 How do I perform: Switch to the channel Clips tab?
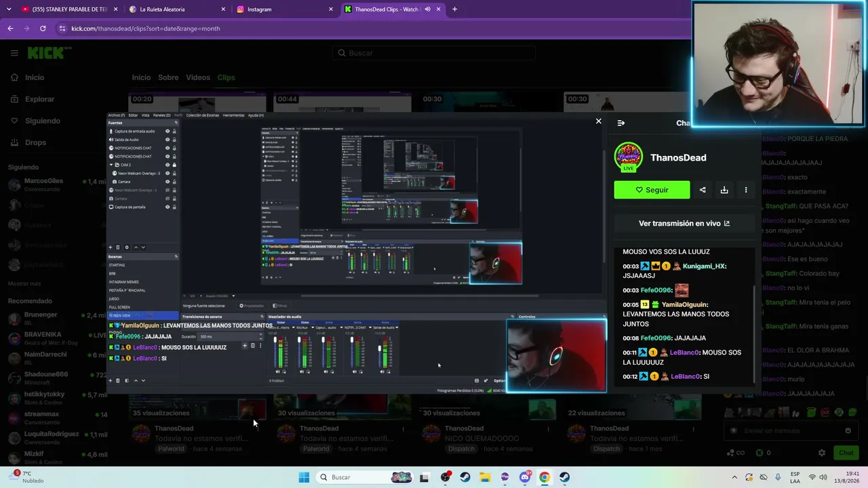[x=226, y=77]
